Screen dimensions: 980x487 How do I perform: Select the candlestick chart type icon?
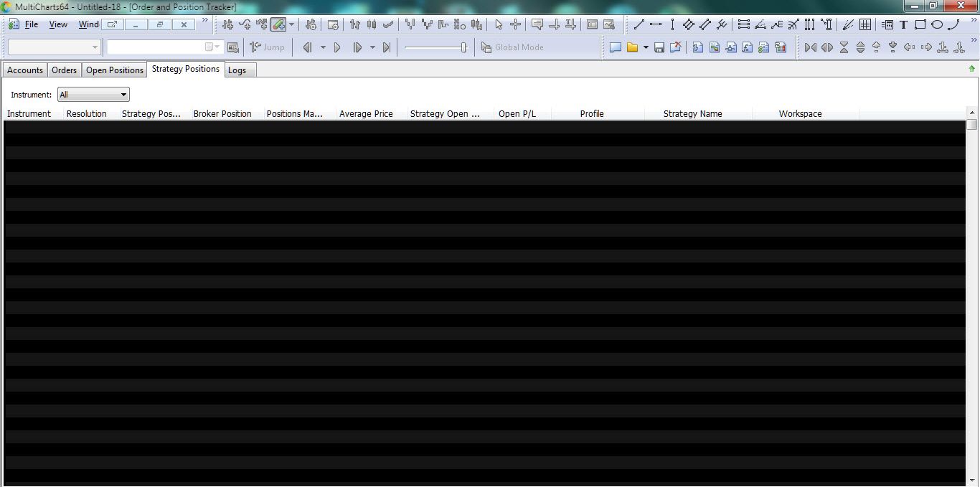(372, 24)
